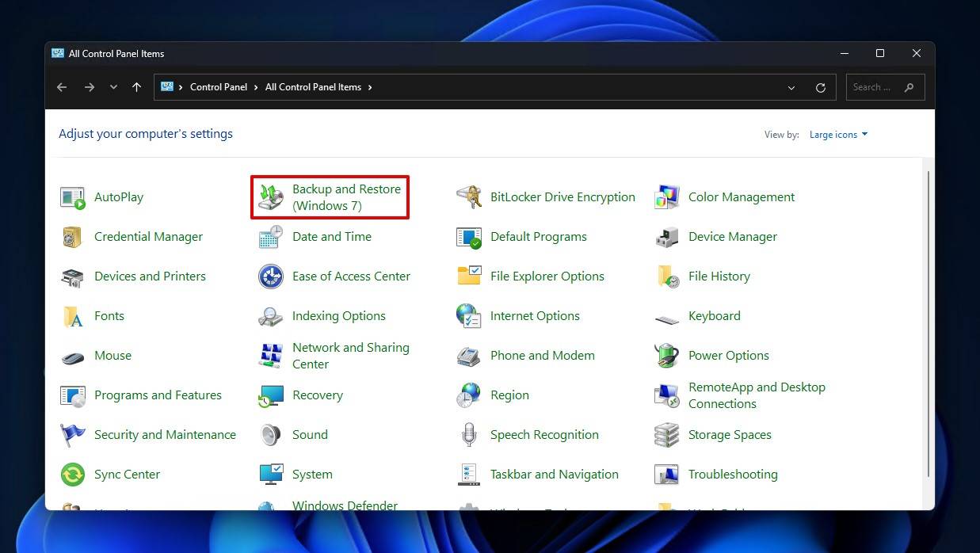
Task: Open Power Options
Action: [728, 355]
